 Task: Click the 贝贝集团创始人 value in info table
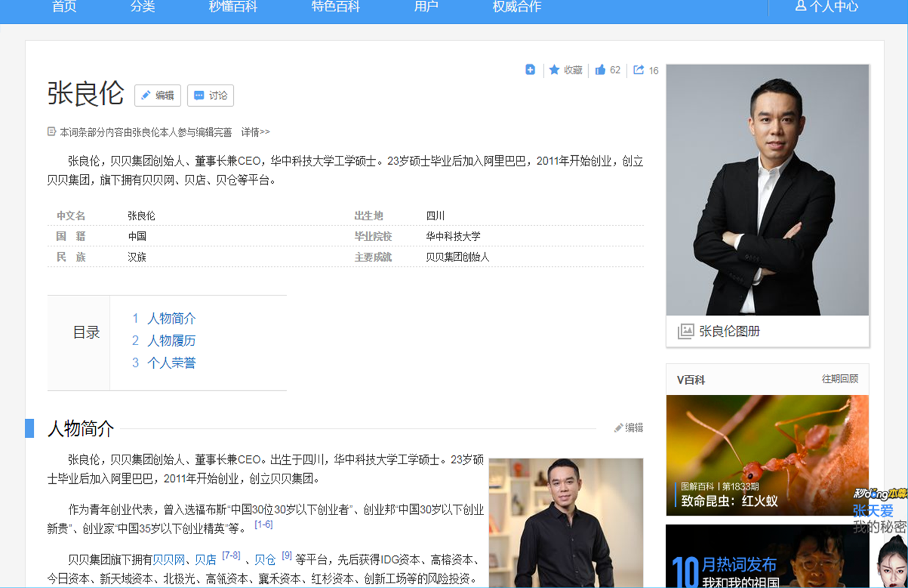457,257
